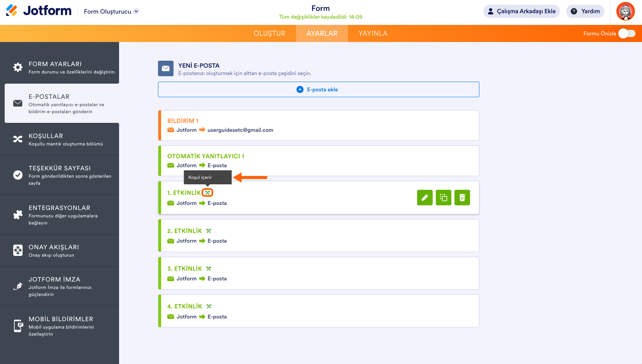Image resolution: width=642 pixels, height=364 pixels.
Task: Click the Jotform İmza pen icon
Action: coord(18,287)
